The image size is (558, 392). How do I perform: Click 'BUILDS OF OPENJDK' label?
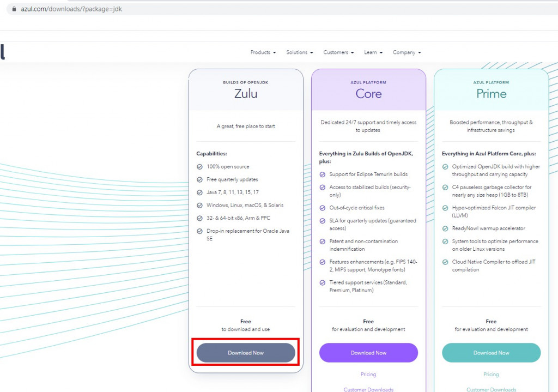pos(246,82)
